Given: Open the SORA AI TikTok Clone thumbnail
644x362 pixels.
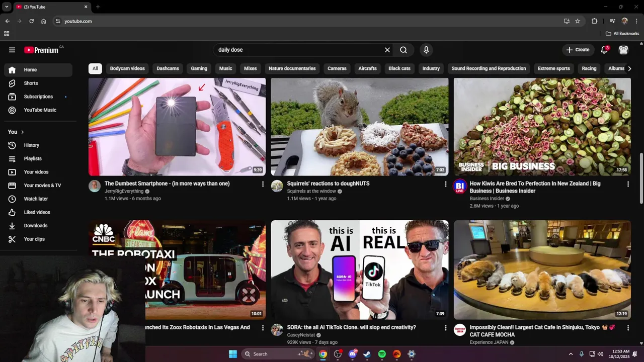Looking at the screenshot, I should pos(360,269).
